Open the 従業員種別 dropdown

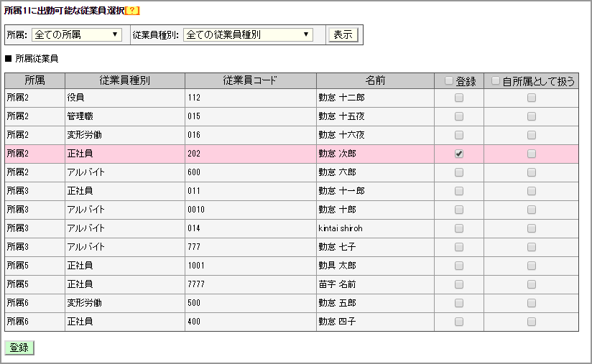248,34
